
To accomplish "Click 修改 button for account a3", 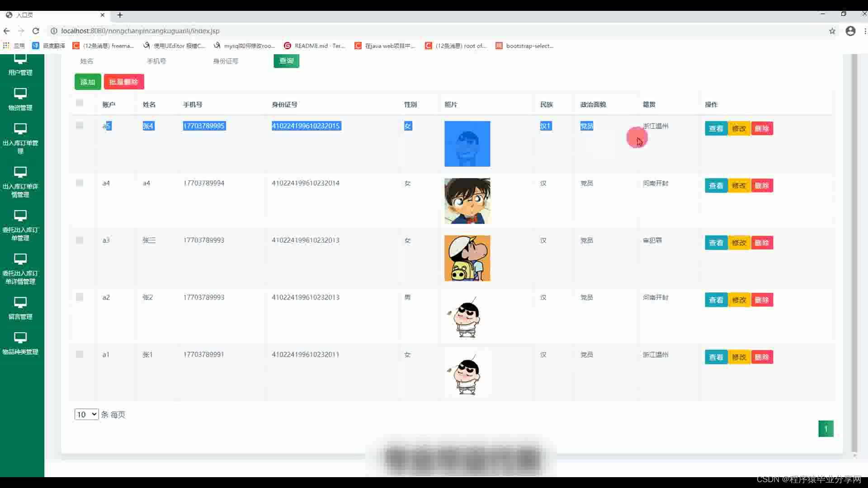I will pyautogui.click(x=739, y=243).
